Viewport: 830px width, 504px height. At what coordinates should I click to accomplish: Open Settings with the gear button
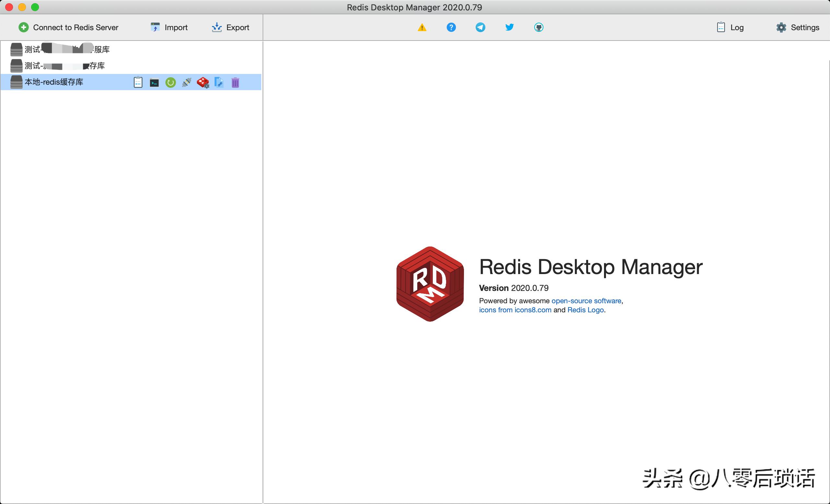pyautogui.click(x=797, y=27)
